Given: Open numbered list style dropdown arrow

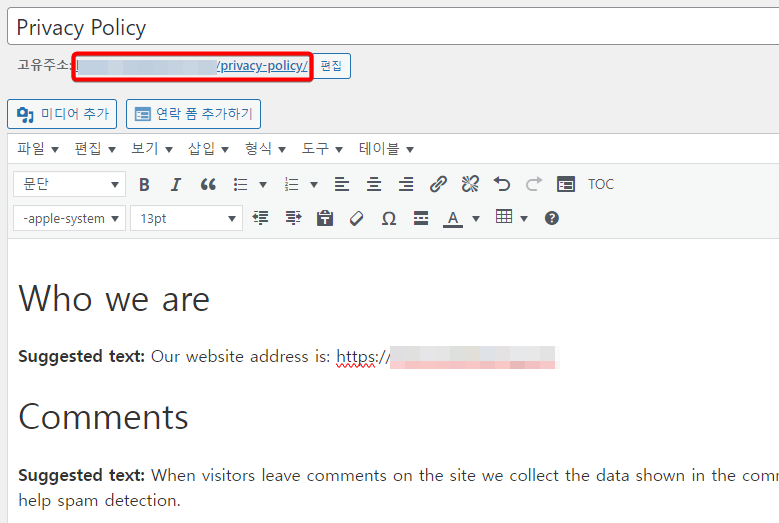Looking at the screenshot, I should (x=314, y=185).
